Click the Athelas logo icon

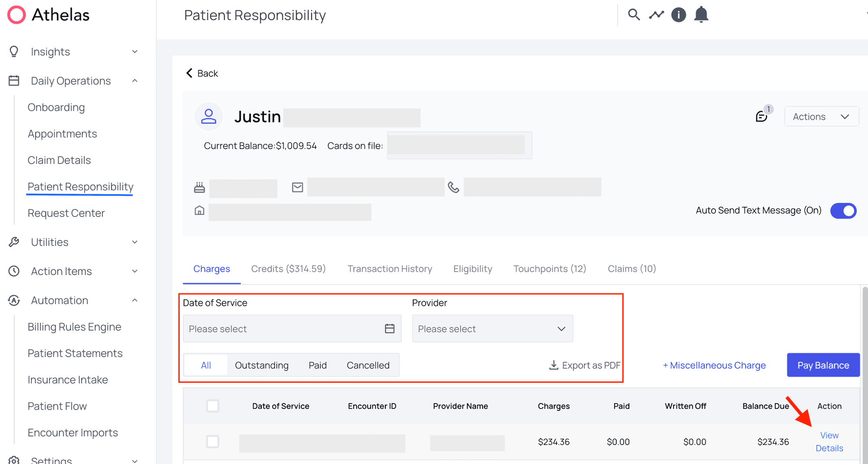pyautogui.click(x=16, y=15)
